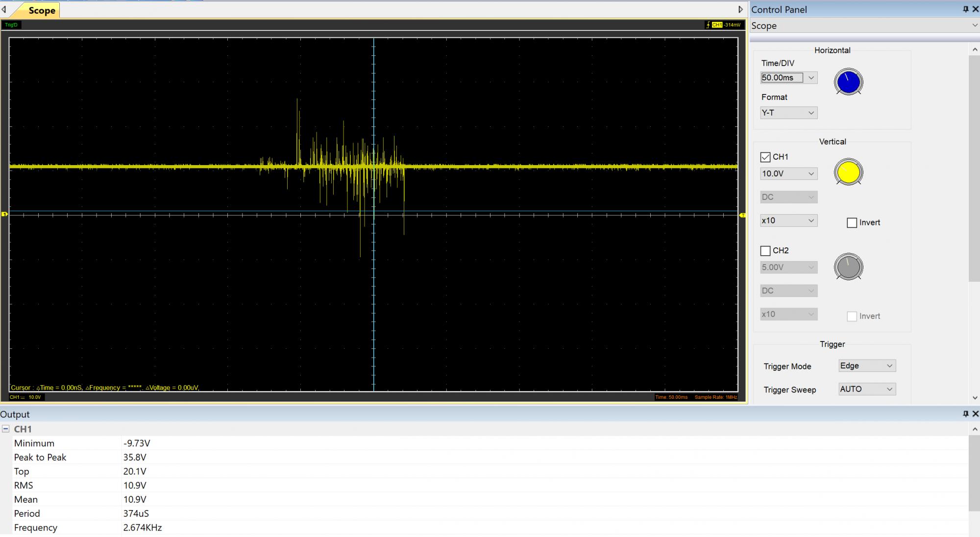
Task: Turn the blue Time/DIV horizontal knob
Action: [848, 82]
